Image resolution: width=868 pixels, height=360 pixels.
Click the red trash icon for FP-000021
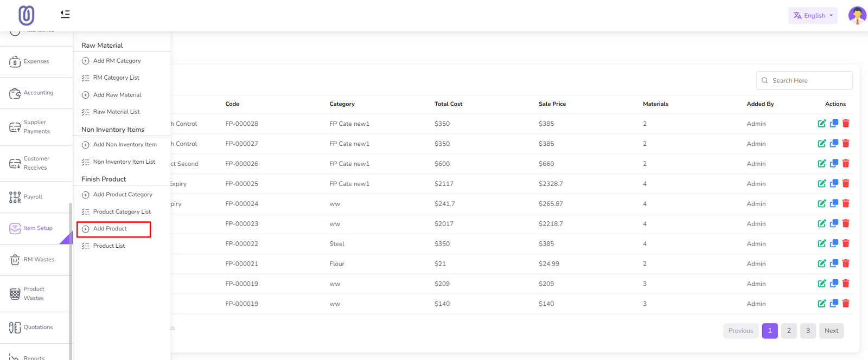point(846,263)
